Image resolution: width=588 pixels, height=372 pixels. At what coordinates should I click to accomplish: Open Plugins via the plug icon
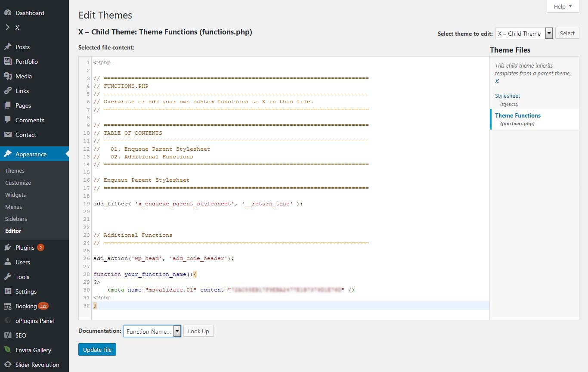8,248
